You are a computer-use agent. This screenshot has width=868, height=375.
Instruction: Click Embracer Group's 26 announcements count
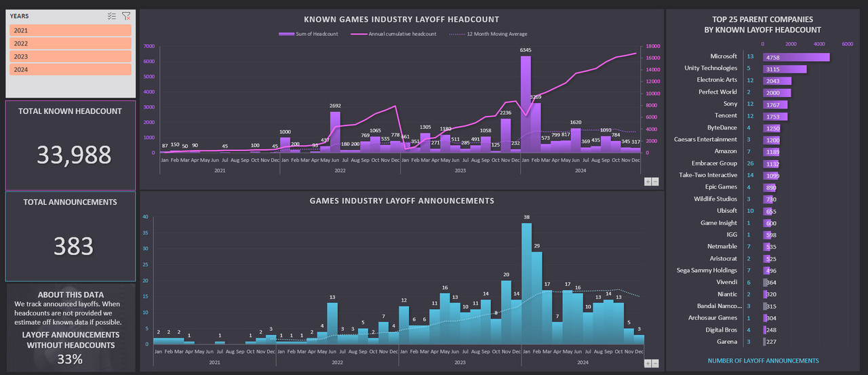[x=749, y=163]
